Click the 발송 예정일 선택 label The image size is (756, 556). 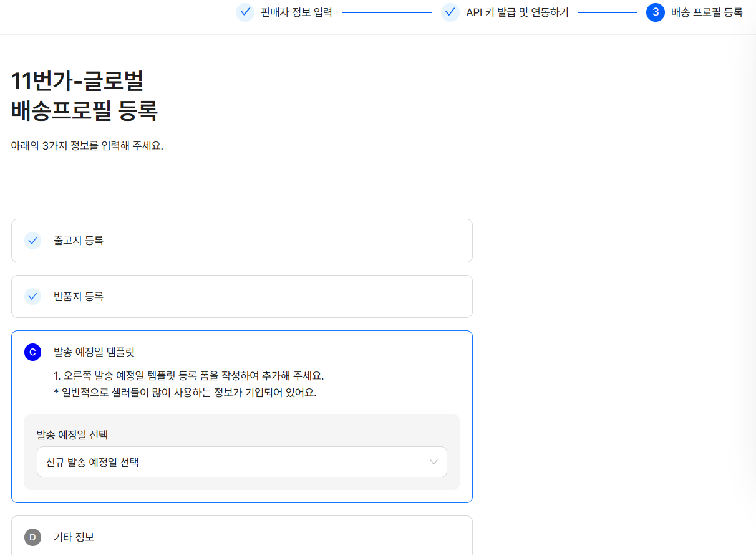pyautogui.click(x=72, y=434)
